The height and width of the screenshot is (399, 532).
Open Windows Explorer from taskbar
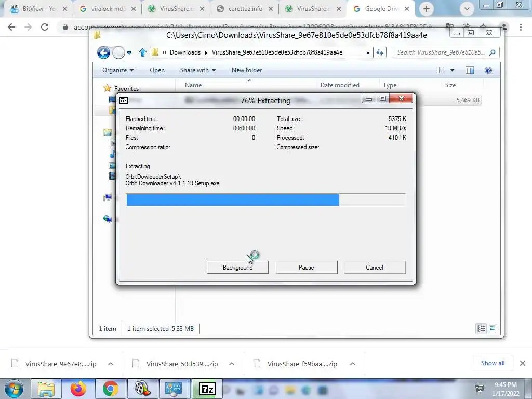46,389
